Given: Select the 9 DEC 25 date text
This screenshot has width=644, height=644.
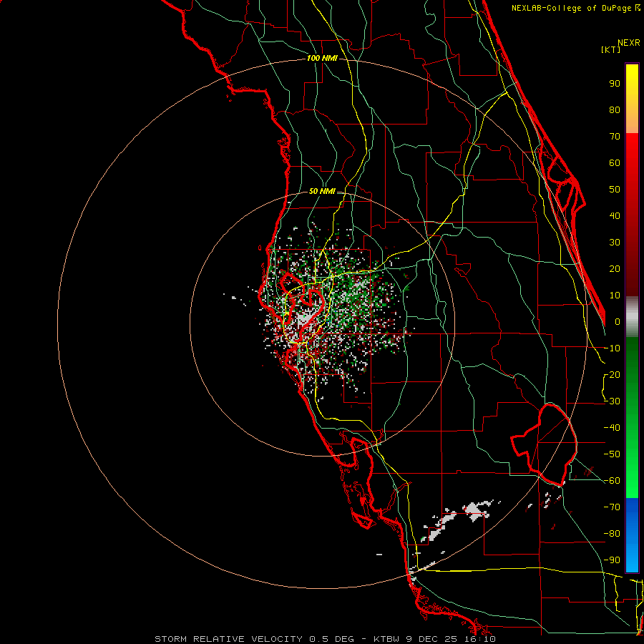Looking at the screenshot, I should [434, 639].
